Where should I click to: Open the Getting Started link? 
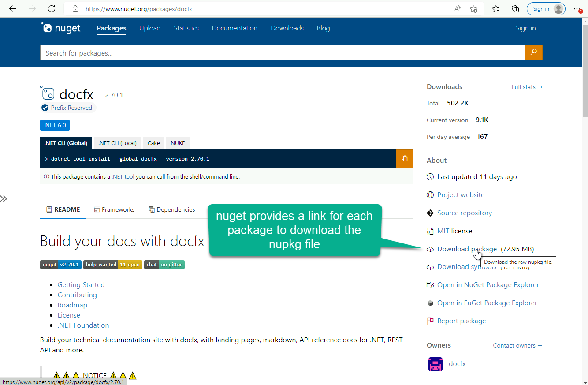coord(81,285)
